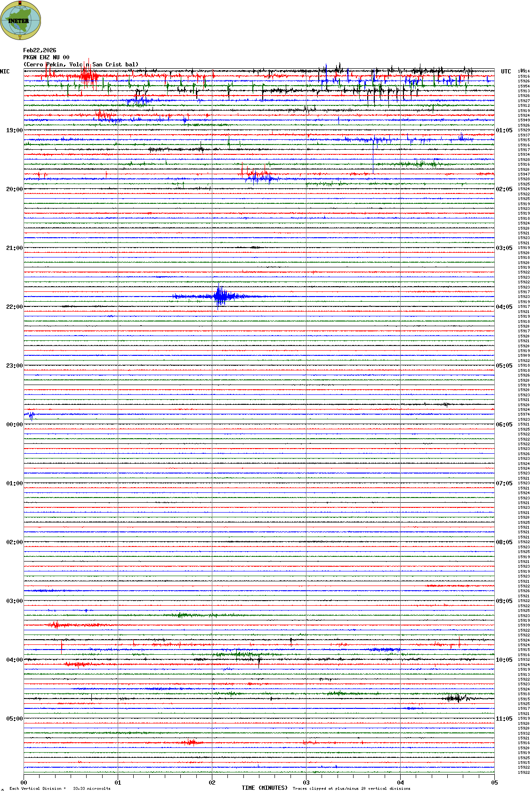This screenshot has height=795, width=532.
Task: Click the 06:05 UTC time label
Action: click(x=504, y=425)
